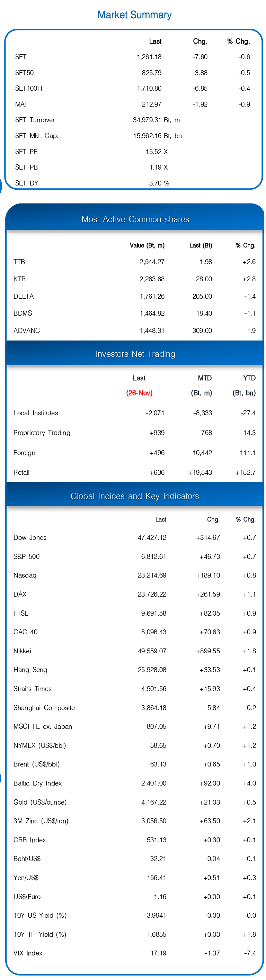This screenshot has width=266, height=980.
Task: Click the Baltic Dry Index label
Action: click(x=38, y=783)
